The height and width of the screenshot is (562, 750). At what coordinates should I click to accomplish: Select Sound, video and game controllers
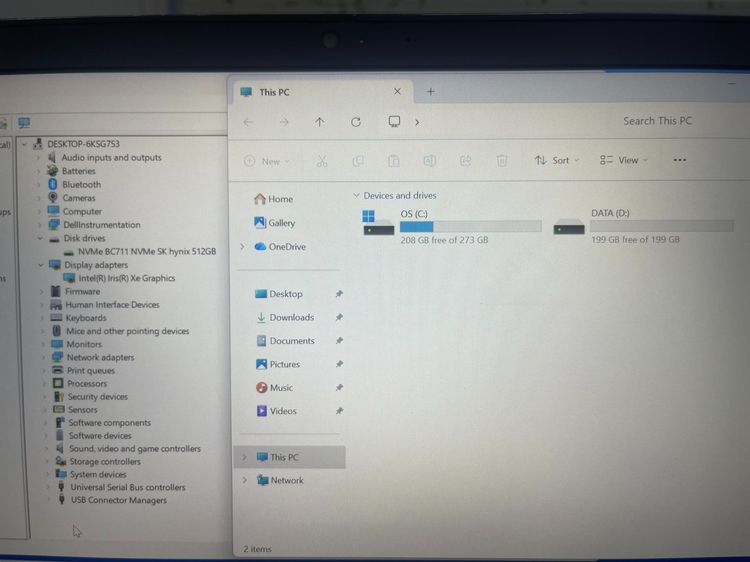click(x=135, y=449)
